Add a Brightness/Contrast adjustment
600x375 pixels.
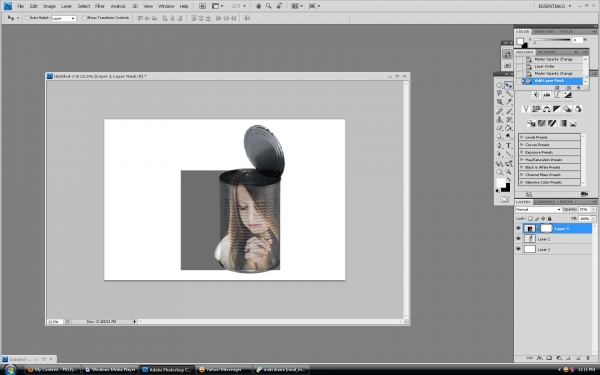pos(536,95)
